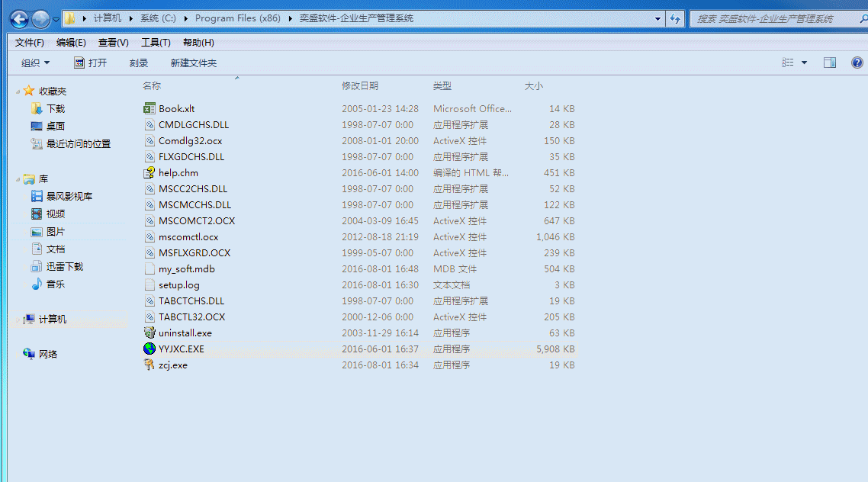Viewport: 868px width, 482px height.
Task: Open the 最近访问的位置 icon
Action: (37, 144)
